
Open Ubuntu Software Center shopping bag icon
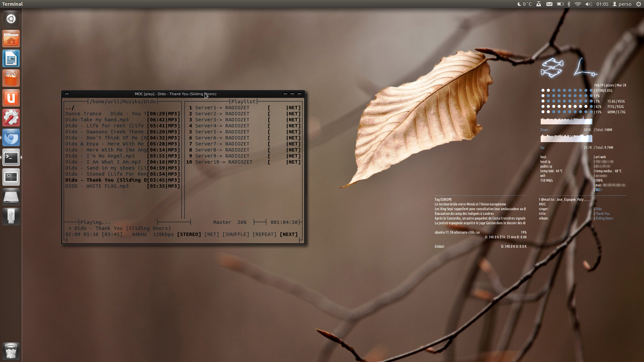click(11, 78)
